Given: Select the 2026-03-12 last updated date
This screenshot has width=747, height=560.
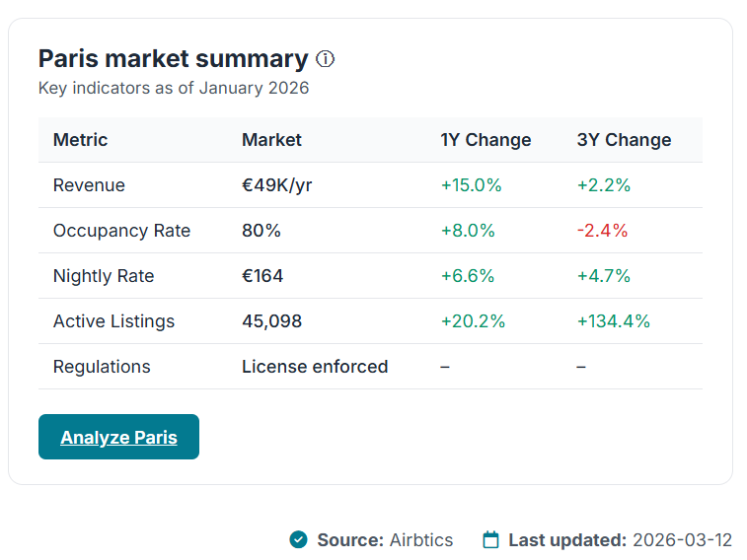Looking at the screenshot, I should pyautogui.click(x=682, y=539).
